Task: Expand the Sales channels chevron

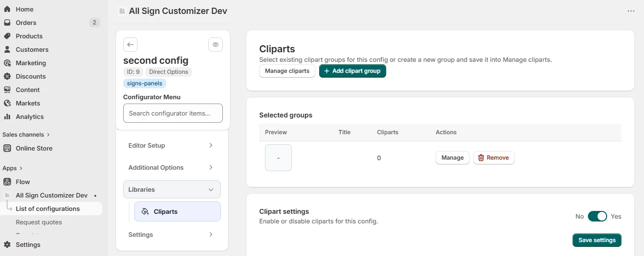Action: pyautogui.click(x=48, y=135)
